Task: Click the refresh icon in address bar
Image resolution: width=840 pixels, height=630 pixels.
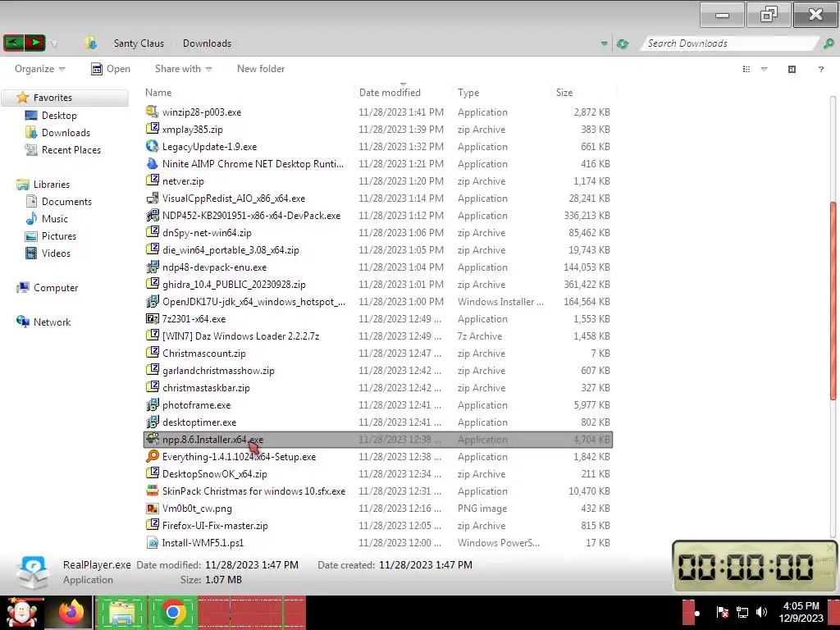Action: [x=622, y=44]
